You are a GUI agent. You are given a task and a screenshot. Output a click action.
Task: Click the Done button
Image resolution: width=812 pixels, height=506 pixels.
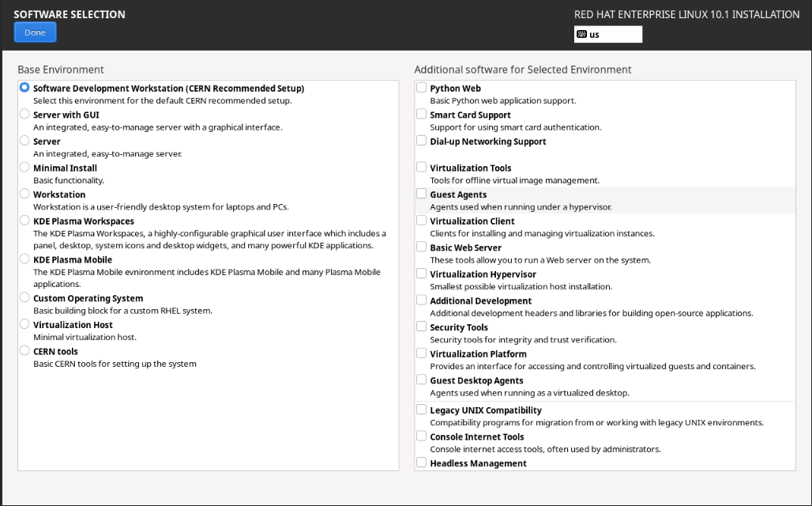[x=35, y=32]
